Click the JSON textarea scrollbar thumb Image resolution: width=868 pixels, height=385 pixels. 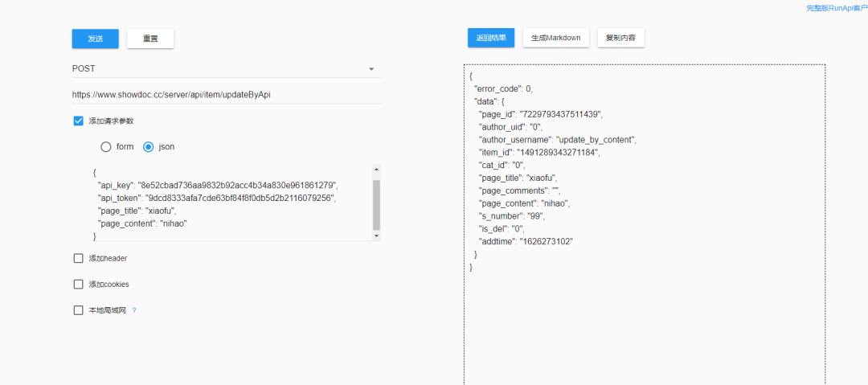(x=376, y=204)
